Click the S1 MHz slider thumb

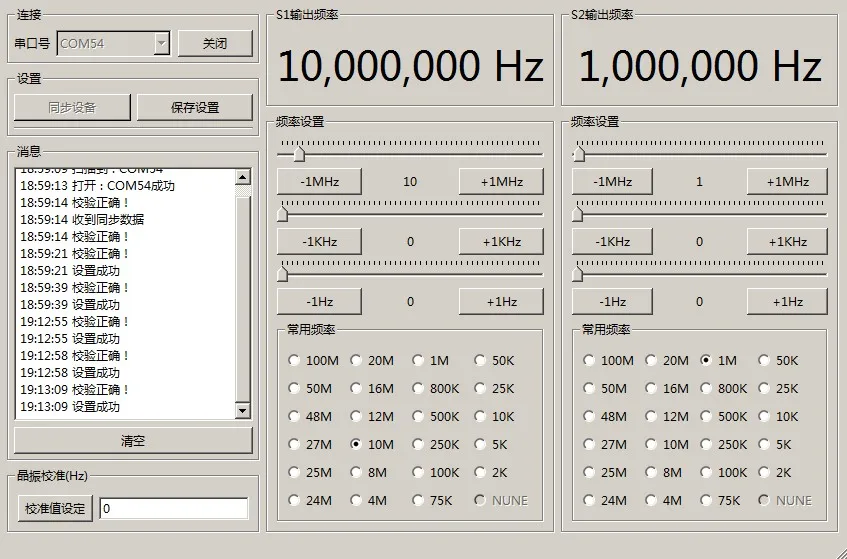click(x=299, y=155)
